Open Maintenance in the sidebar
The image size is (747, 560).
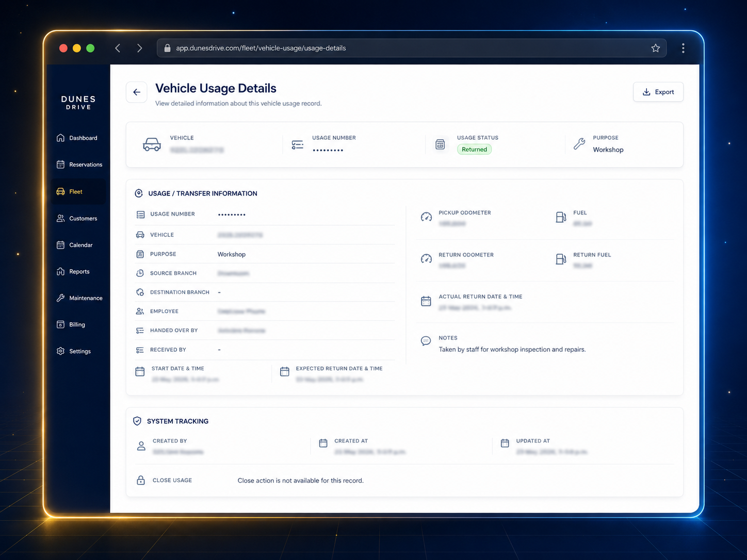[79, 298]
